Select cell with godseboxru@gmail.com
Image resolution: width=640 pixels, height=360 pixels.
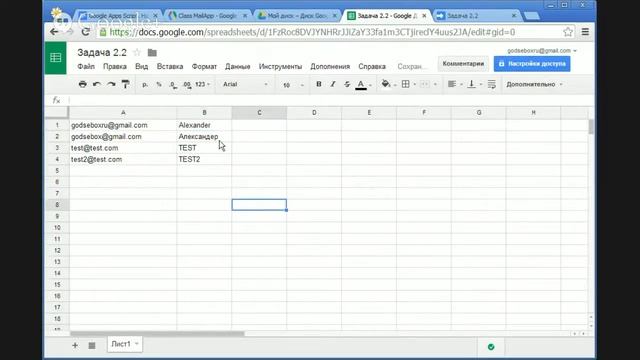tap(123, 125)
